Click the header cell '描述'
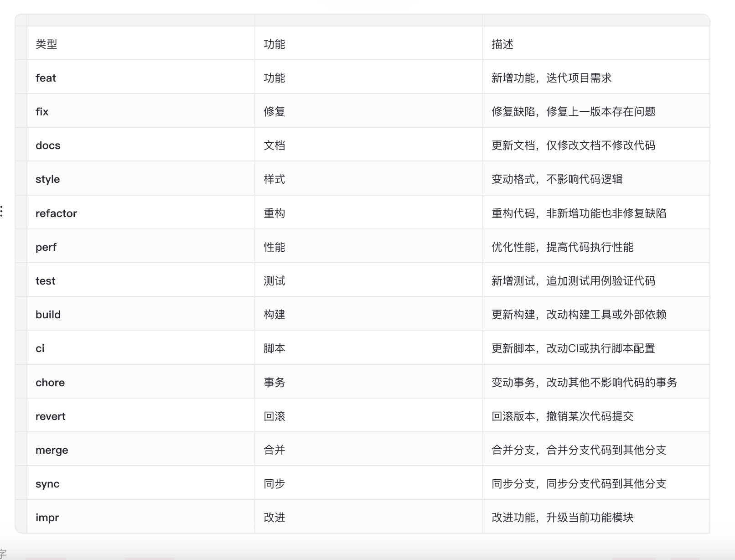 point(596,43)
